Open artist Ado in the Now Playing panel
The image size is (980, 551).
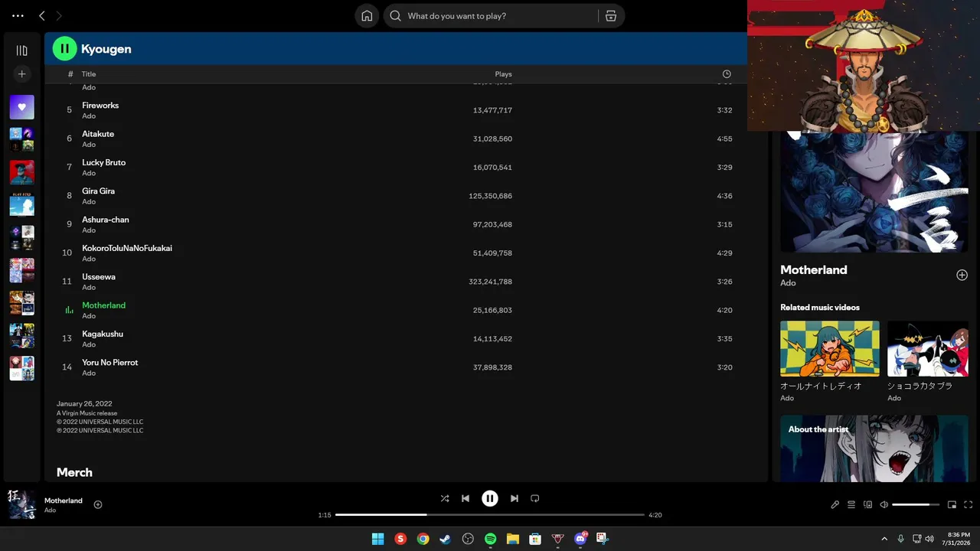(788, 283)
